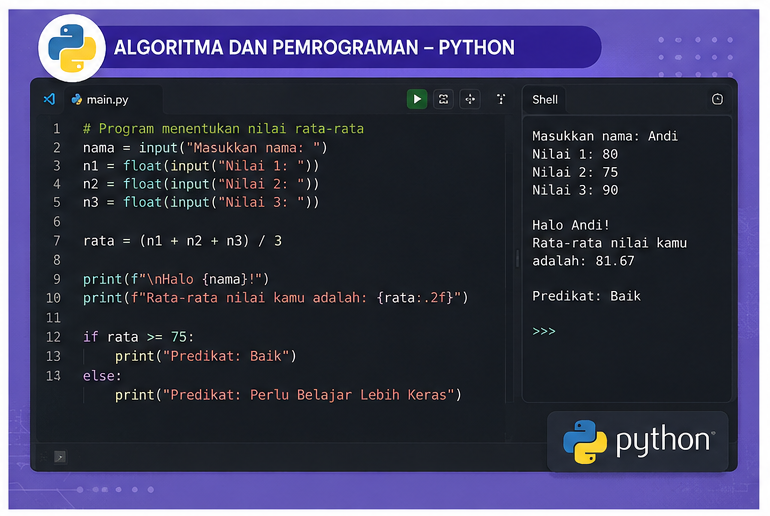The image size is (770, 516).
Task: Click Shell output 'Halo Andi!'
Action: pos(571,225)
